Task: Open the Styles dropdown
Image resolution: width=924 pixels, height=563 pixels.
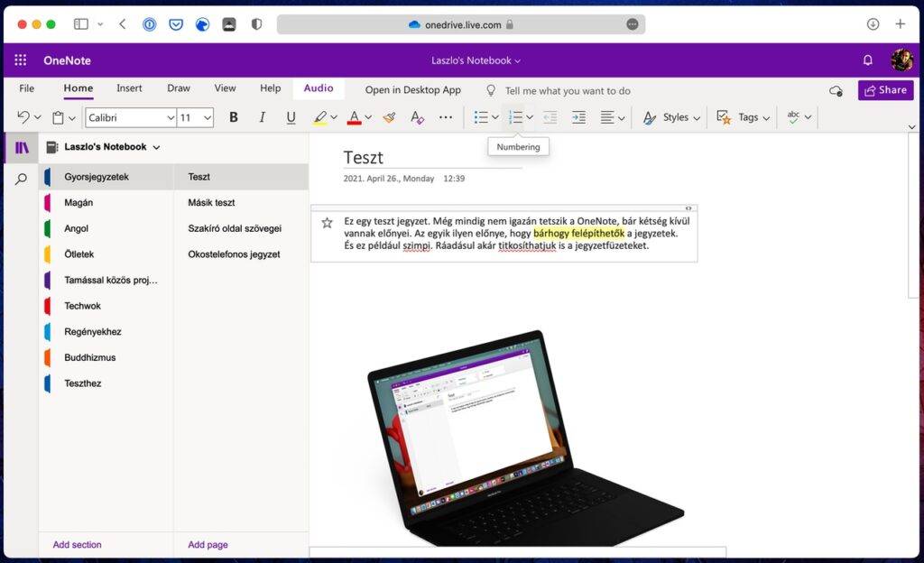Action: click(671, 117)
